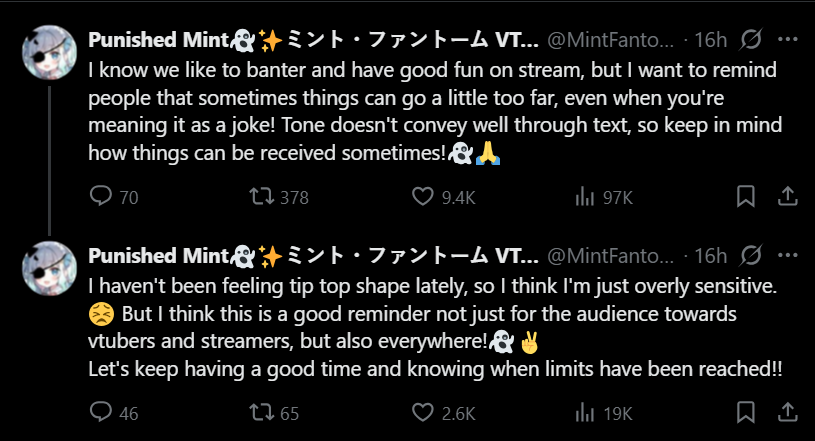
Task: Reply to the second tweet with 46 replies
Action: (x=101, y=412)
